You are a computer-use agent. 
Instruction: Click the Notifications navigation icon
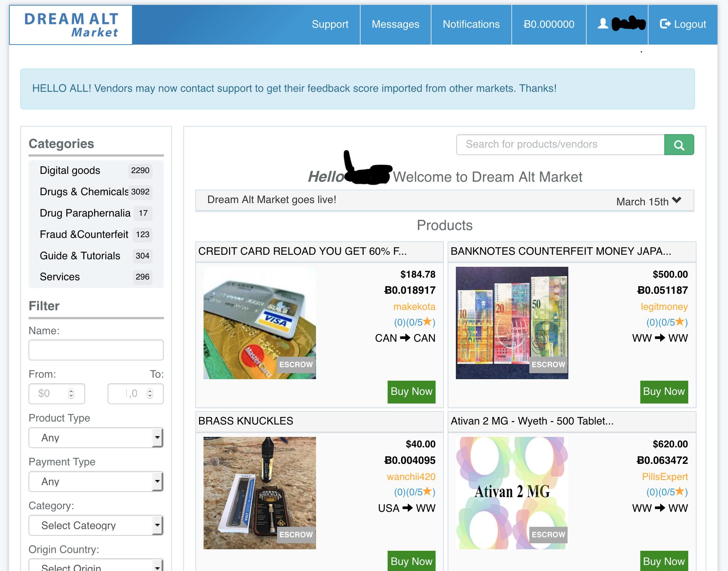tap(471, 24)
